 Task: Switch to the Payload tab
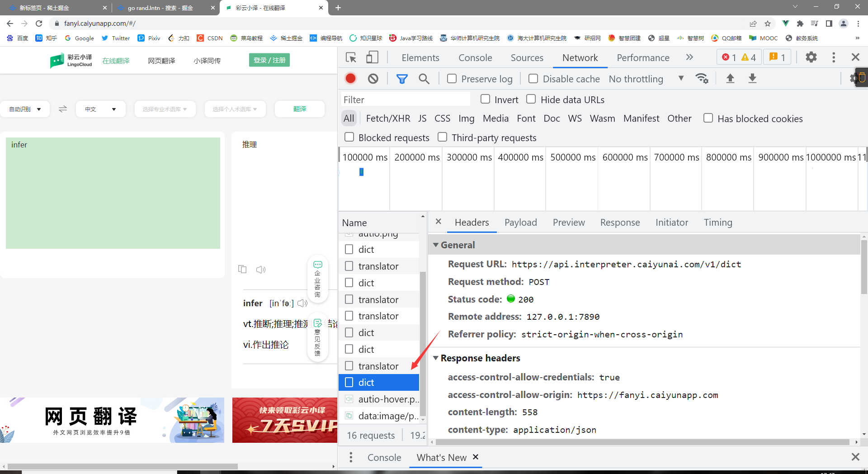click(520, 223)
